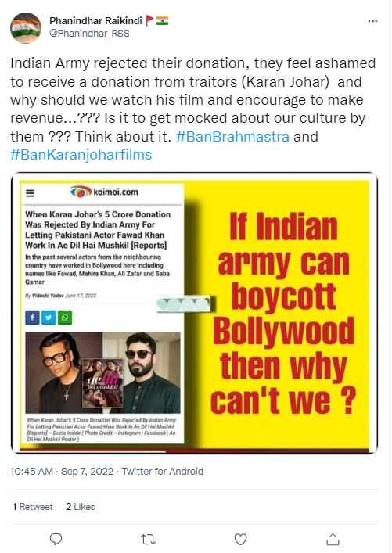View who made the 1 Retweet

(33, 506)
